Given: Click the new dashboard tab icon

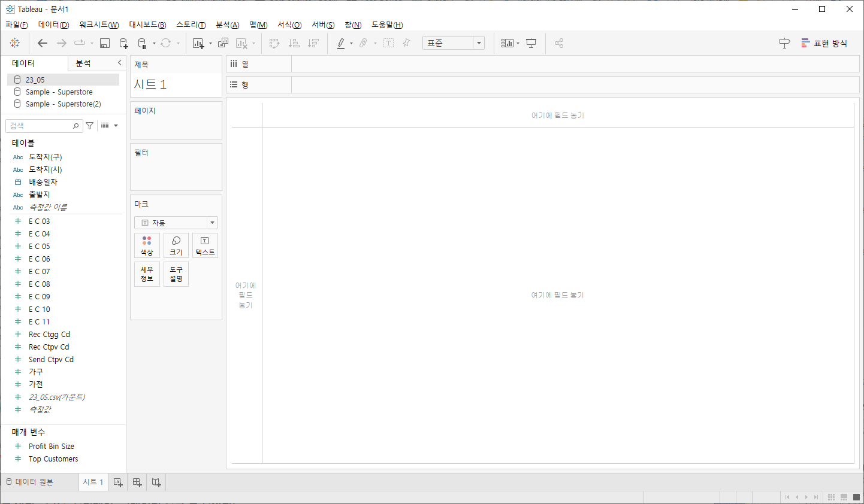Looking at the screenshot, I should [x=137, y=482].
